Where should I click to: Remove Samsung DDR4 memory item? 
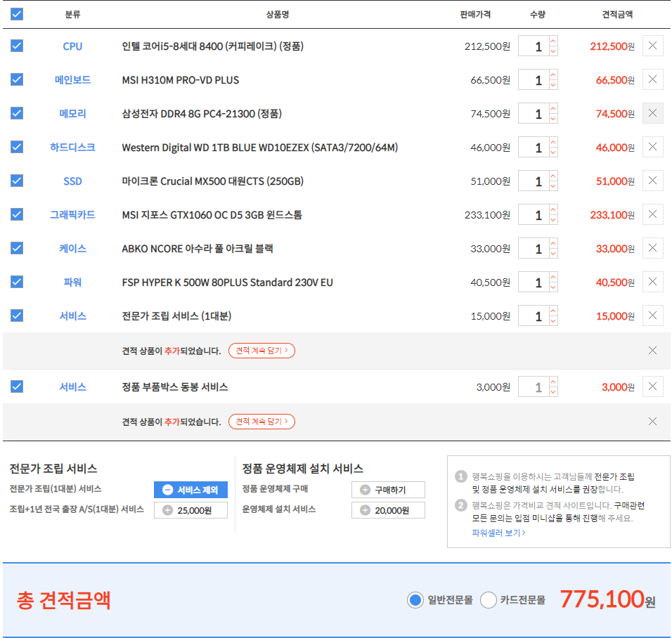[652, 113]
